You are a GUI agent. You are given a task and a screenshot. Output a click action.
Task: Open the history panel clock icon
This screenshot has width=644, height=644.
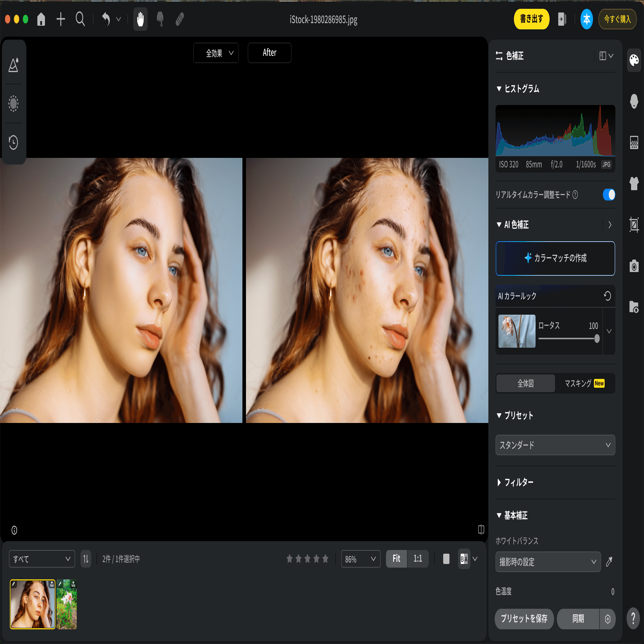point(14,142)
